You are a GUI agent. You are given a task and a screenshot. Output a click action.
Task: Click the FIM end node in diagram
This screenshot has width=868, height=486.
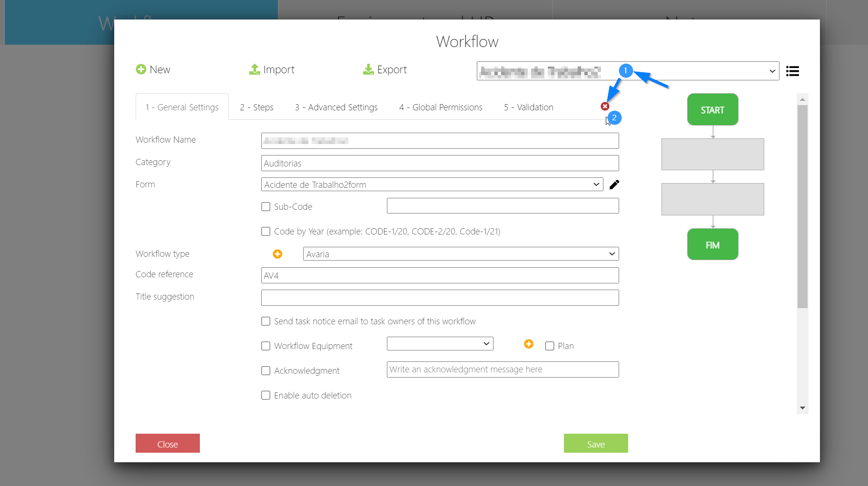712,244
